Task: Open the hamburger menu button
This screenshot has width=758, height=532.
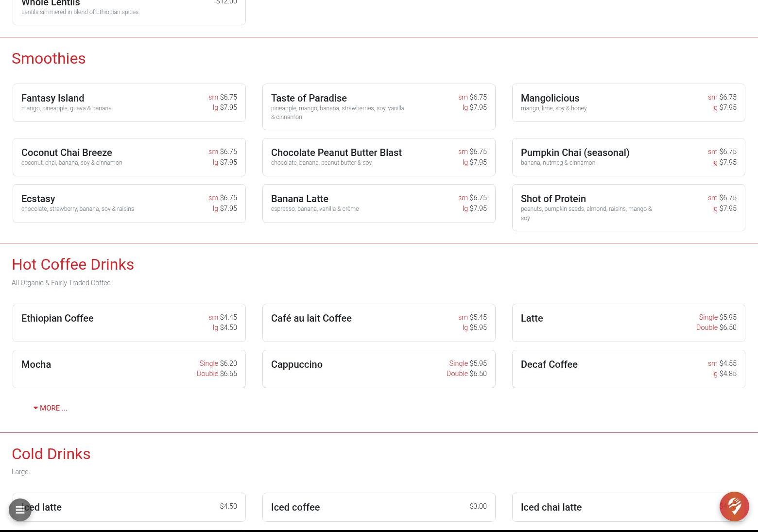Action: coord(20,510)
